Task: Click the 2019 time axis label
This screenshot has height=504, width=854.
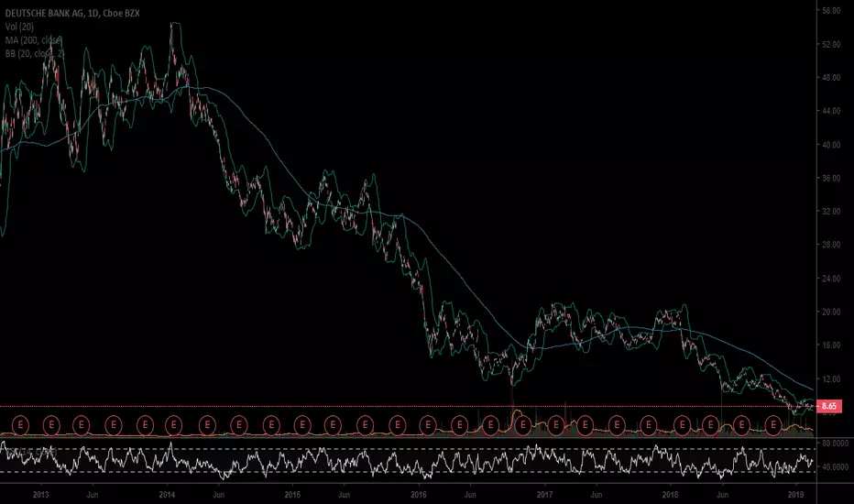Action: (796, 495)
